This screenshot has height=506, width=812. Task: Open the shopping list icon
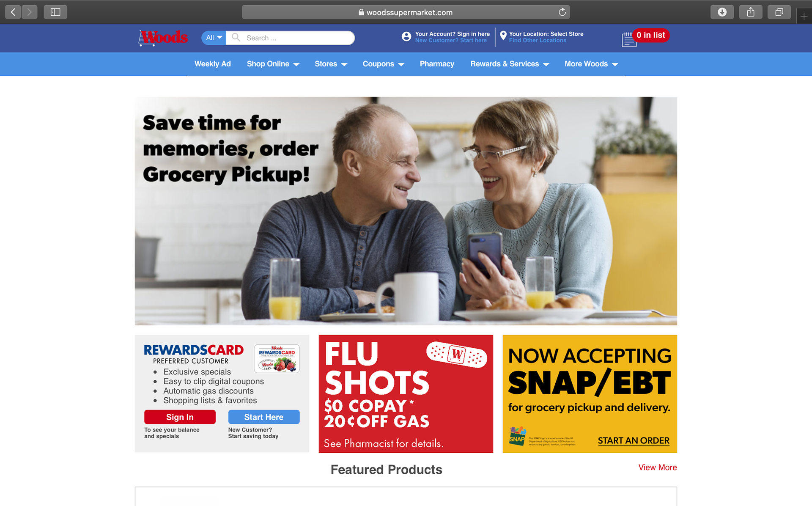(629, 39)
